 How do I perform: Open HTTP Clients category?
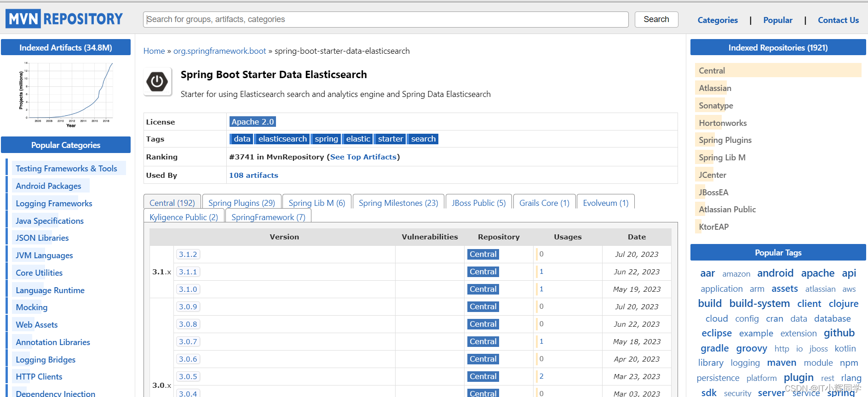pos(39,377)
